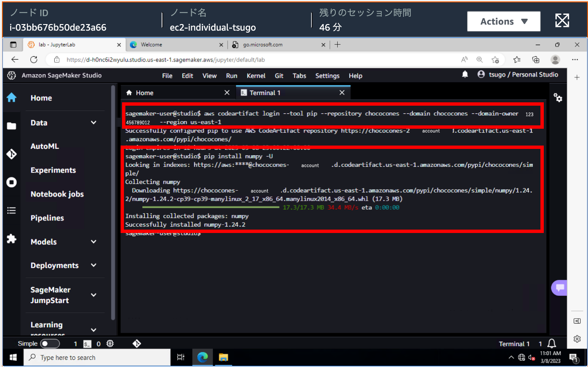The width and height of the screenshot is (588, 367).
Task: Open the file browser panel
Action: [x=12, y=125]
